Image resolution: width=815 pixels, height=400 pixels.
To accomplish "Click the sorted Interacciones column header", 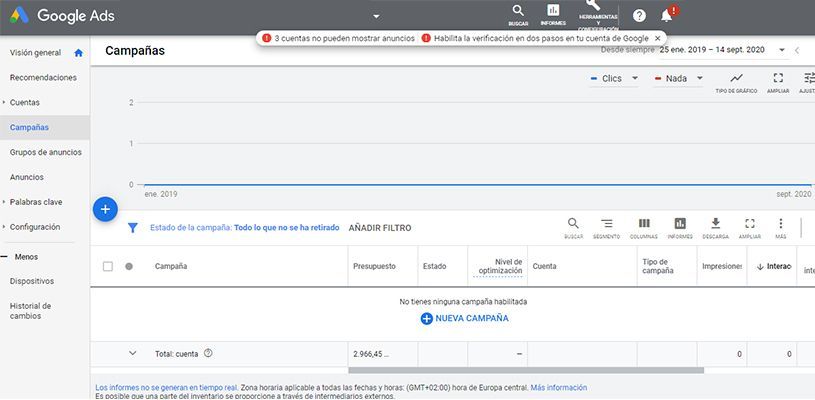I will click(x=773, y=266).
